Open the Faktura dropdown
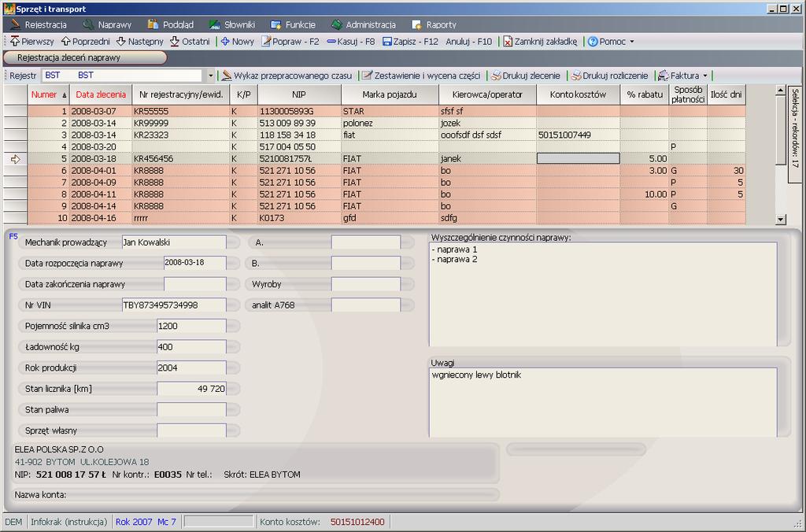 [683, 76]
